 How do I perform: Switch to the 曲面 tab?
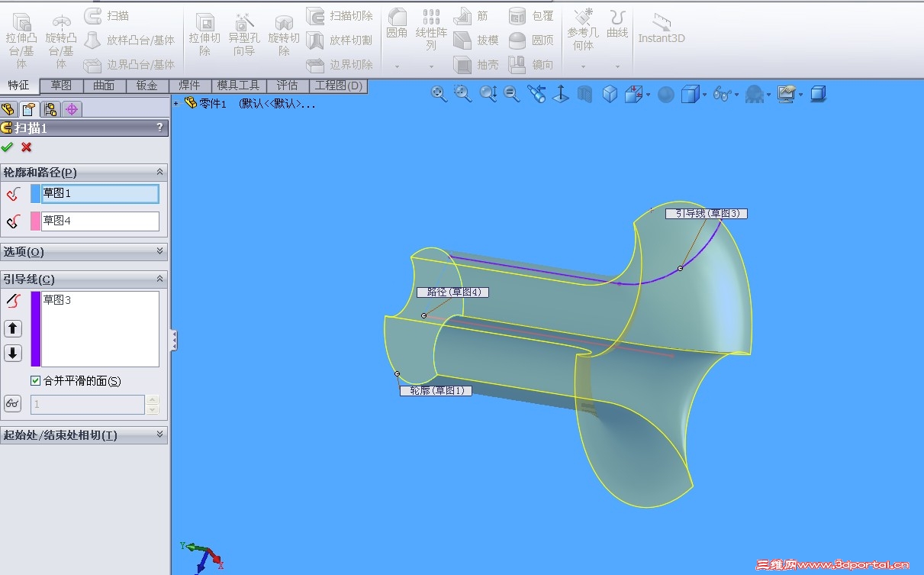pos(104,86)
